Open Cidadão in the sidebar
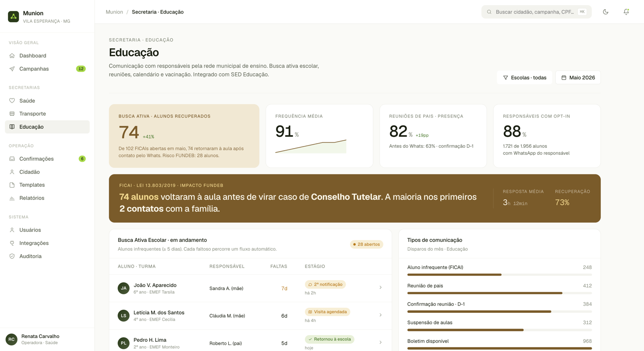Screen dimensions: 644x351 pos(47,172)
